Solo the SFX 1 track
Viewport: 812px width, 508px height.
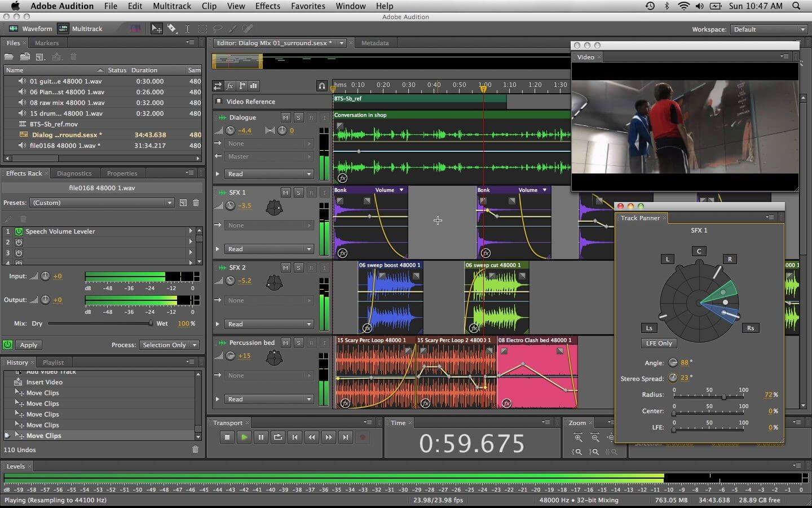(x=298, y=192)
